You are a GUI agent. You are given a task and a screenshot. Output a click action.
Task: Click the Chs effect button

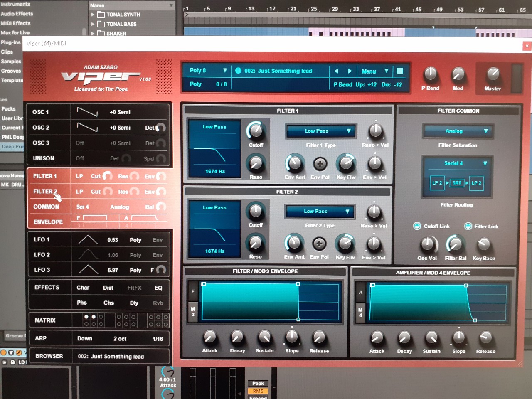pyautogui.click(x=108, y=303)
